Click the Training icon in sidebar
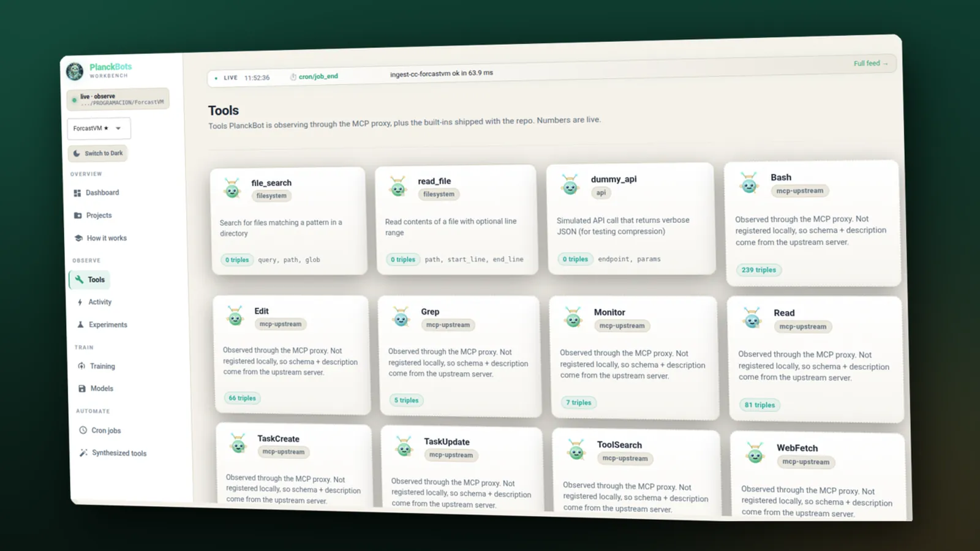This screenshot has height=551, width=980. [x=81, y=366]
